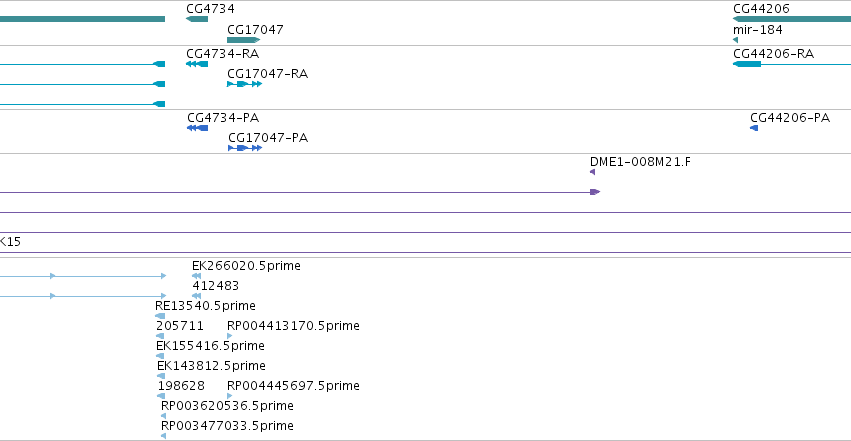Select the RP004413170.5prime arrow glyph

[230, 336]
